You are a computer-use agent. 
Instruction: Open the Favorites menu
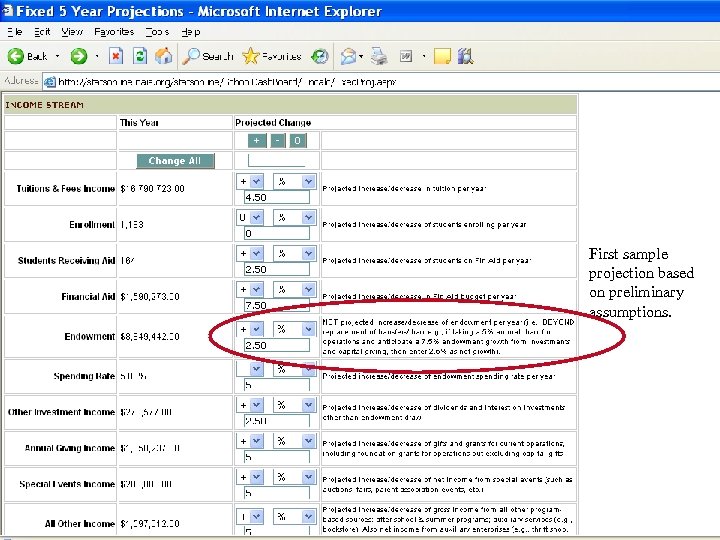click(114, 32)
